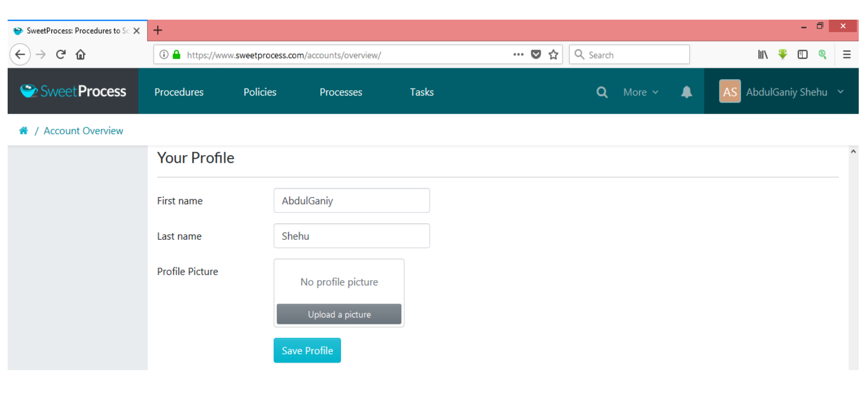Viewport: 868px width, 416px height.
Task: Open the Firefox hamburger menu
Action: (847, 55)
